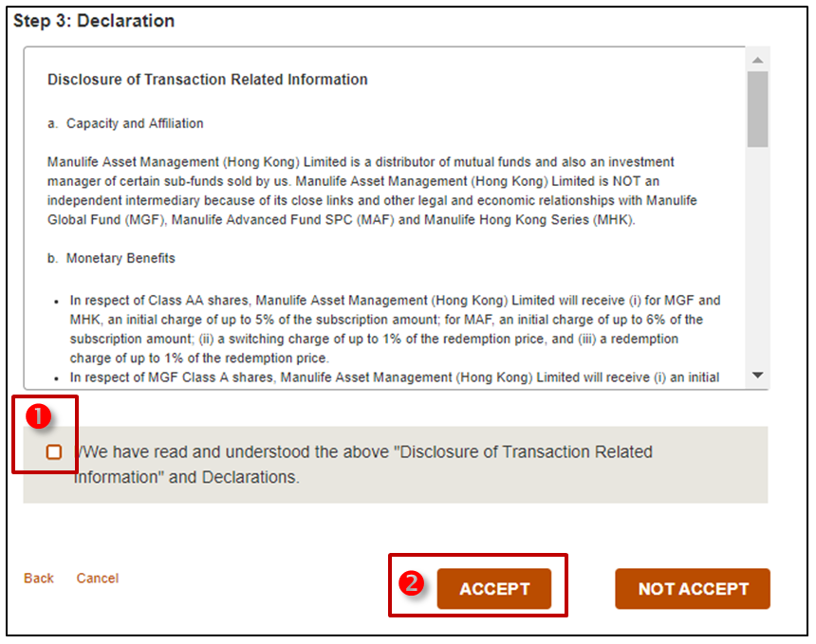Click the red number 2 badge
The image size is (816, 644).
click(x=411, y=584)
